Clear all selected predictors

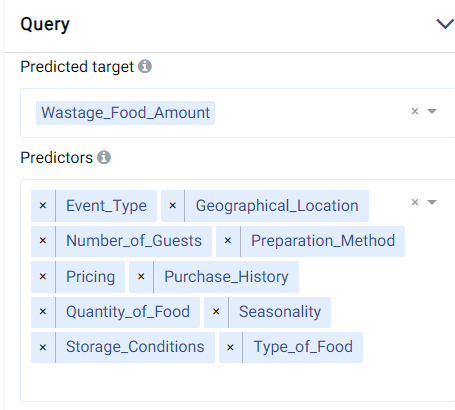415,202
